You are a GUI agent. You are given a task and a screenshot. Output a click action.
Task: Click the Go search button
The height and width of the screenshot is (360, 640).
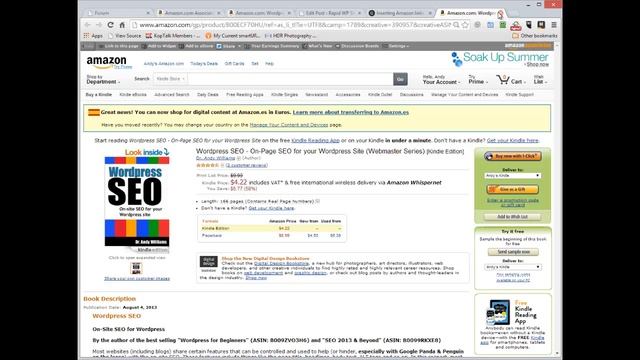tap(400, 79)
